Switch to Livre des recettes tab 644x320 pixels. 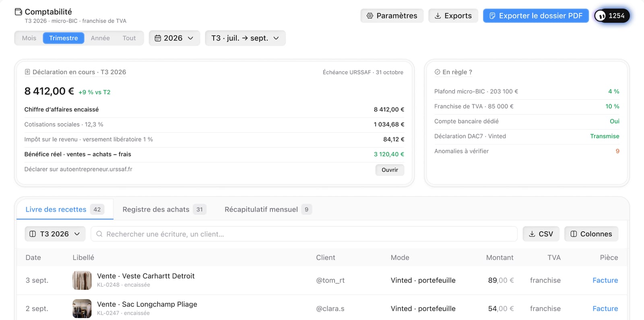point(65,209)
